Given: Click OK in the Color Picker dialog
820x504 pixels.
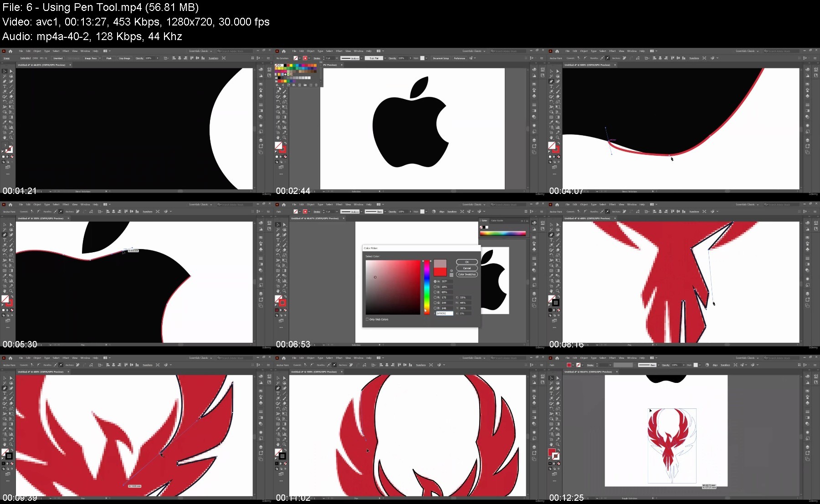Looking at the screenshot, I should tap(467, 262).
